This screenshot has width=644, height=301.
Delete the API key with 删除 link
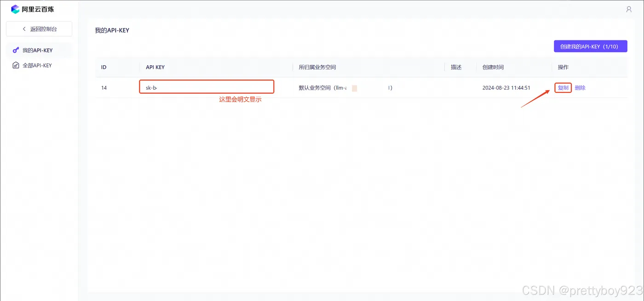[x=580, y=88]
